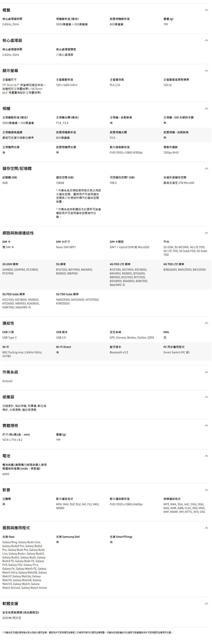Hide the 電池 section with its chevron
This screenshot has height=644, width=212.
click(x=206, y=456)
